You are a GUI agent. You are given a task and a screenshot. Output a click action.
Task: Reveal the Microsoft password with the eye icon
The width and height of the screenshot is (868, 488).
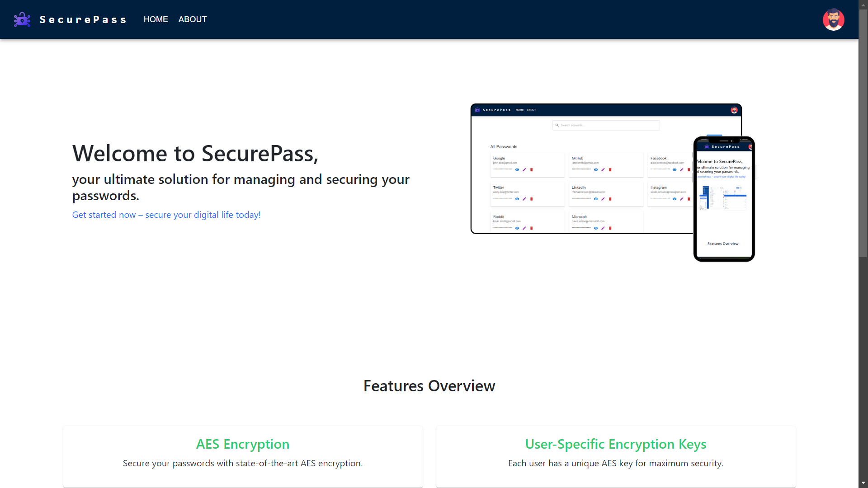(x=596, y=228)
